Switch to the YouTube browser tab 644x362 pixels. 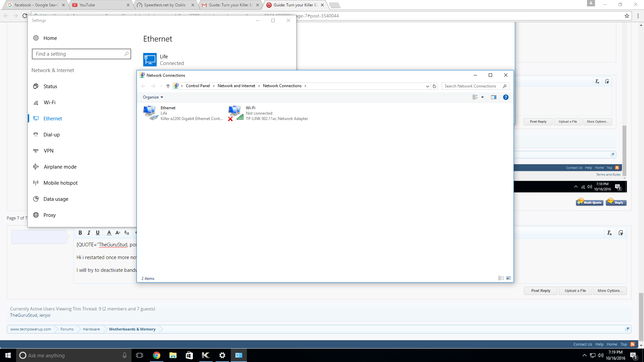[x=100, y=5]
